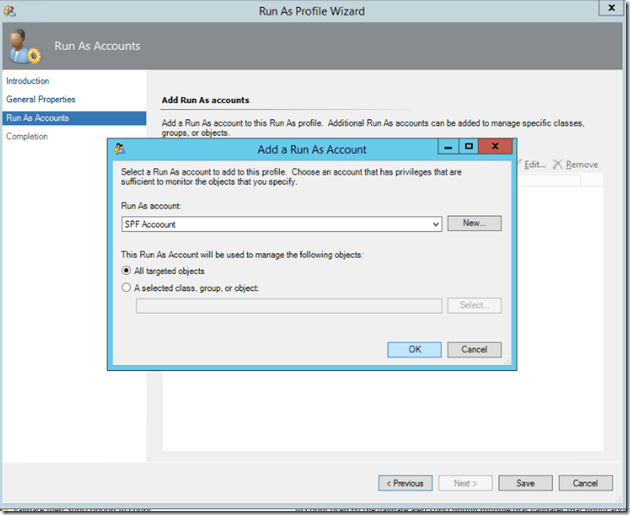Expand the Run As account dropdown
This screenshot has width=630, height=515.
tap(435, 225)
